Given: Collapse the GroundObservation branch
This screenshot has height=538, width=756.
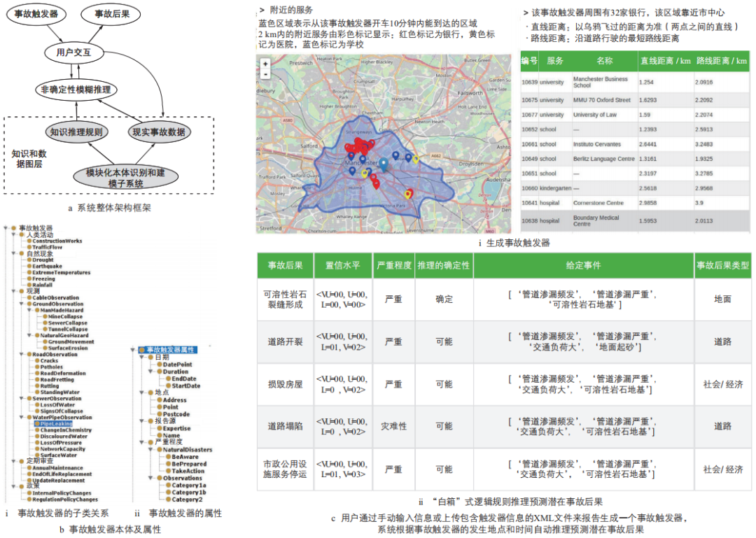Looking at the screenshot, I should point(22,304).
